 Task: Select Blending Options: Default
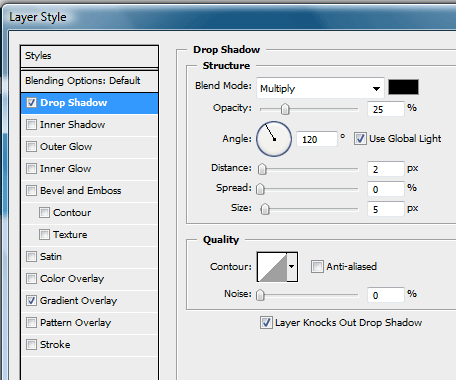(x=89, y=81)
